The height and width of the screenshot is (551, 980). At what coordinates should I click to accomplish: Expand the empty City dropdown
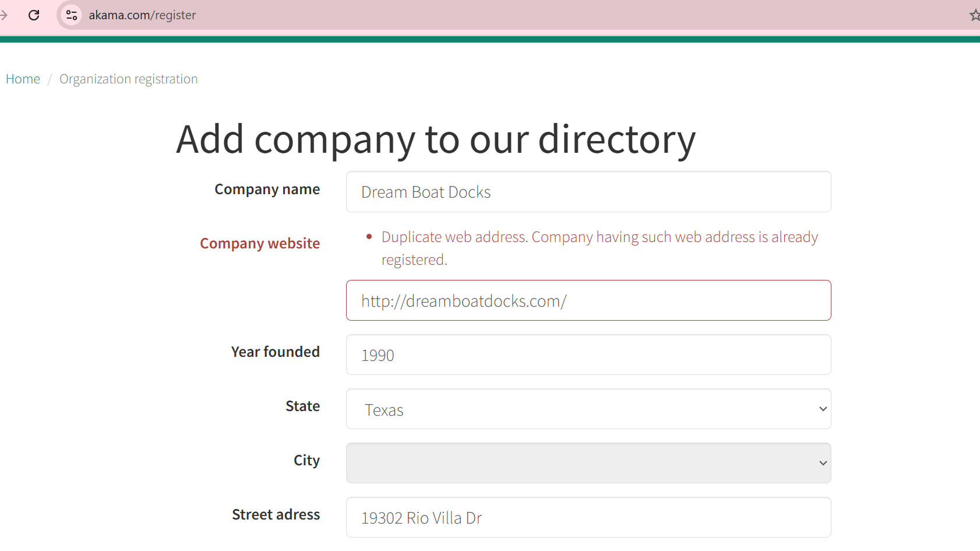click(x=588, y=463)
